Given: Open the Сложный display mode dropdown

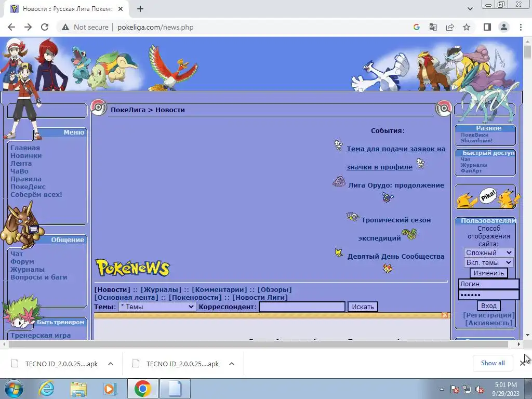Looking at the screenshot, I should click(488, 253).
